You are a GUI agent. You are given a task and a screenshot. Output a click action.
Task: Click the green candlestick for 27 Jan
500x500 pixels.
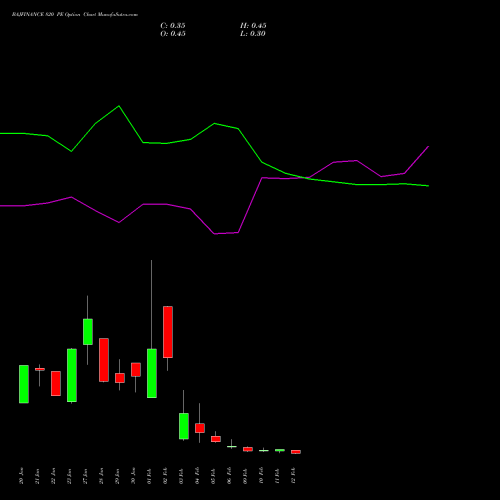[88, 332]
